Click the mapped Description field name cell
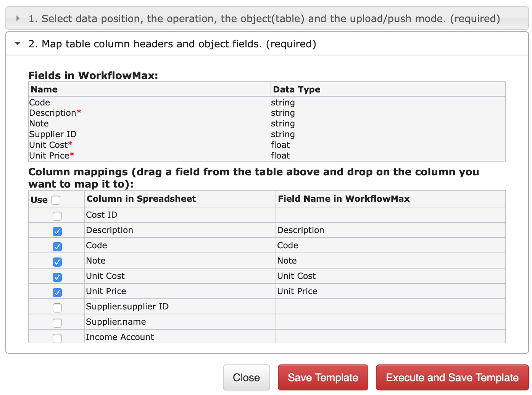The width and height of the screenshot is (532, 395). pos(391,230)
